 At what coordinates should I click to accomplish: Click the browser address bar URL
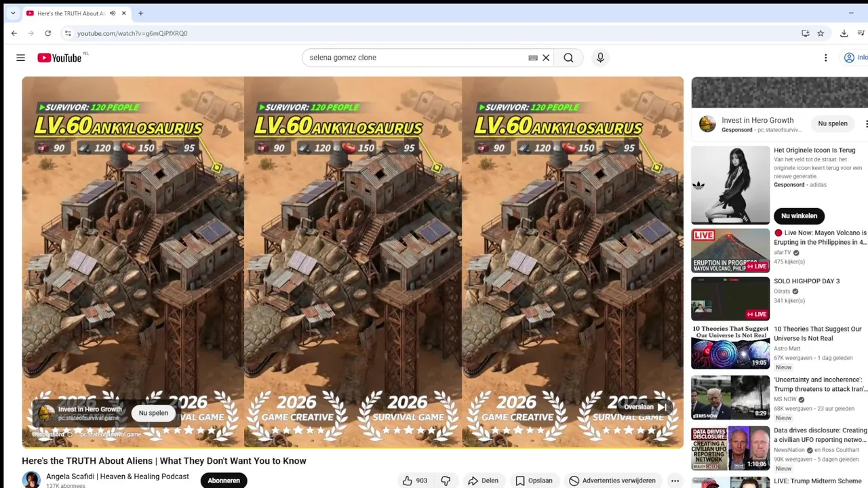click(x=132, y=33)
